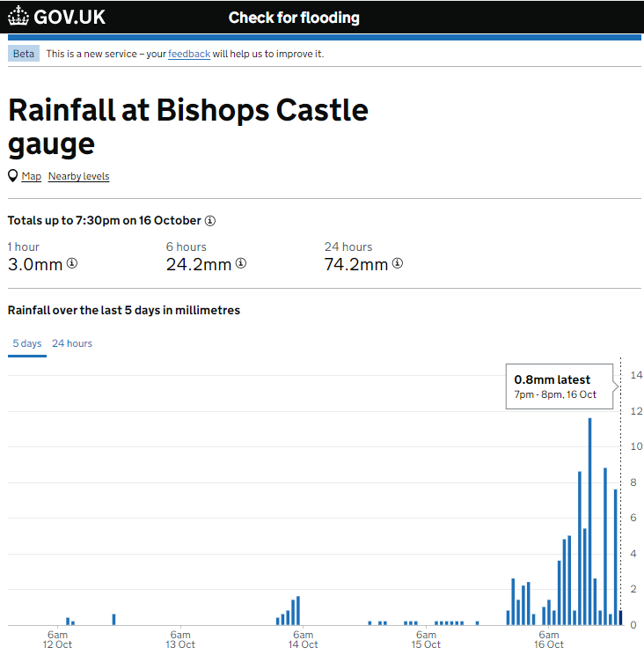Image resolution: width=644 pixels, height=655 pixels.
Task: Click the Rainfall at Bishops Castle gauge heading
Action: (x=187, y=127)
